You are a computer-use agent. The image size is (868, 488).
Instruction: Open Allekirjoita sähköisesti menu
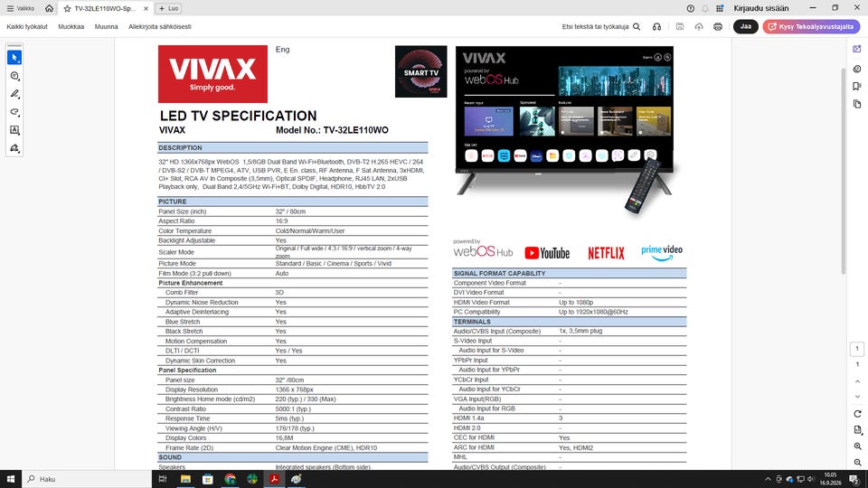159,26
